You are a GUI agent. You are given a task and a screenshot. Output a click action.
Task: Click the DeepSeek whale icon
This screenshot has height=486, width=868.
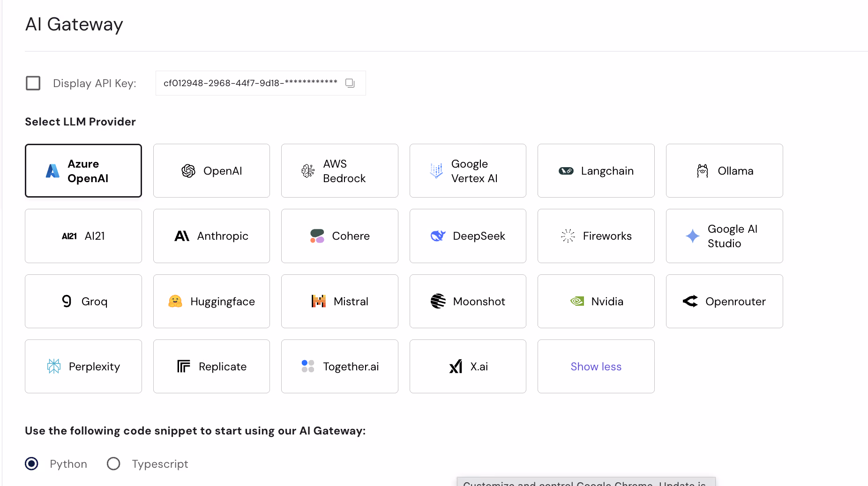pyautogui.click(x=438, y=236)
